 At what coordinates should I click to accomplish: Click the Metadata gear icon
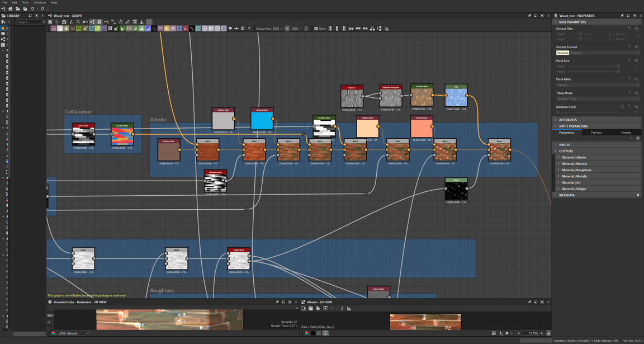tap(638, 195)
